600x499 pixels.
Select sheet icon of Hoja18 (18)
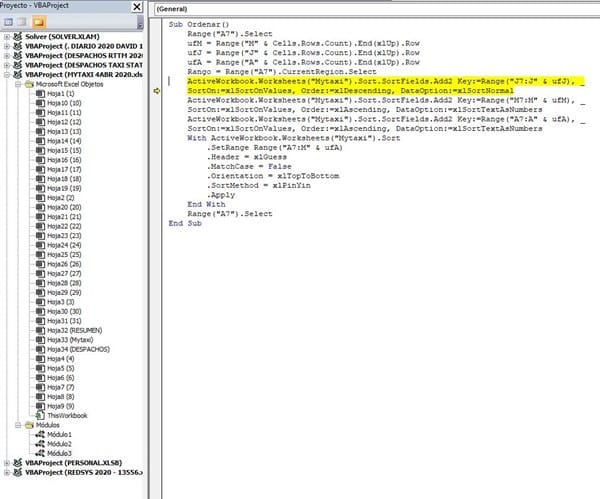tap(40, 179)
